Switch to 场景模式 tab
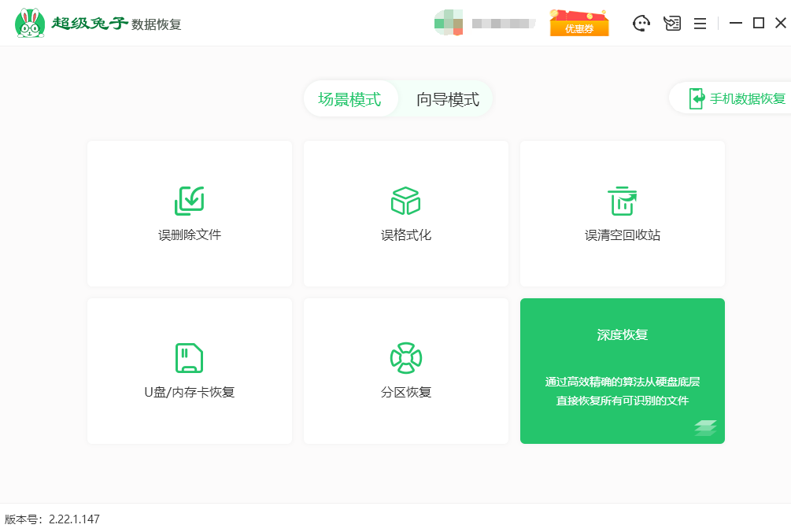The image size is (791, 532). (349, 99)
